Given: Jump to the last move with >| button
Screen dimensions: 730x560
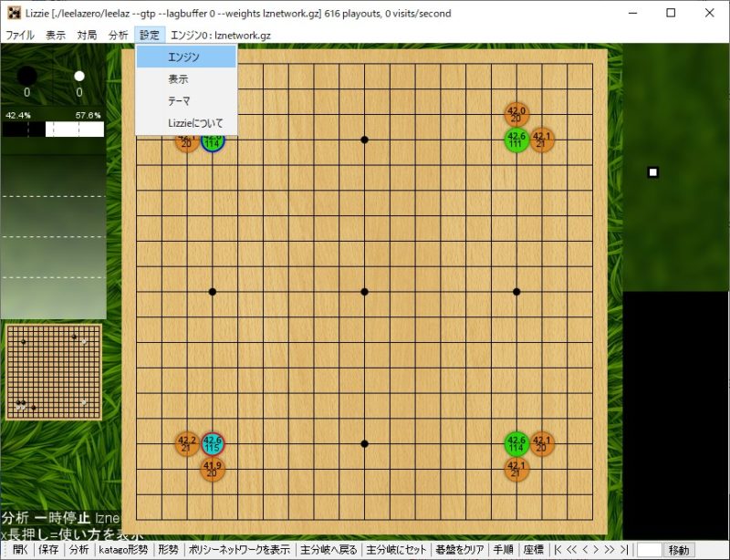Looking at the screenshot, I should 623,550.
